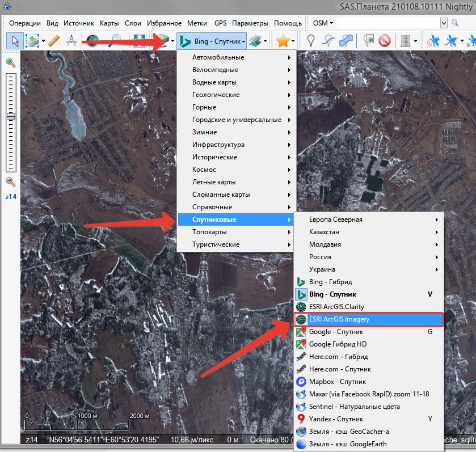Add a new path mark
The width and height of the screenshot is (476, 452).
click(328, 41)
